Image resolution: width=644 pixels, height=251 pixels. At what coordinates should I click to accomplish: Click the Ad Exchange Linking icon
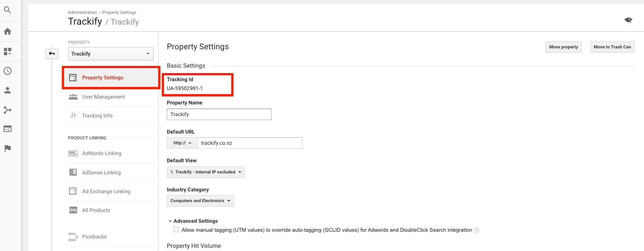[73, 191]
